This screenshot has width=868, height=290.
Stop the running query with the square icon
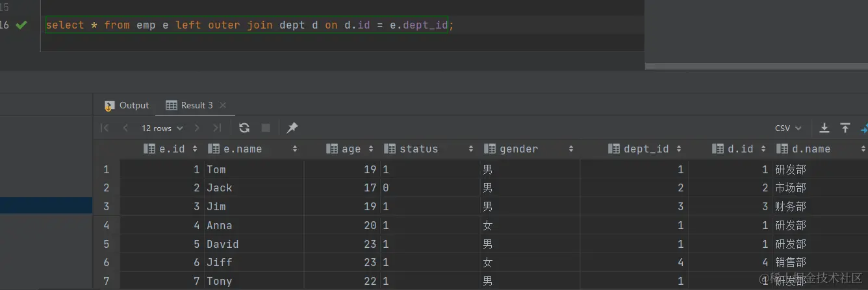click(x=265, y=128)
